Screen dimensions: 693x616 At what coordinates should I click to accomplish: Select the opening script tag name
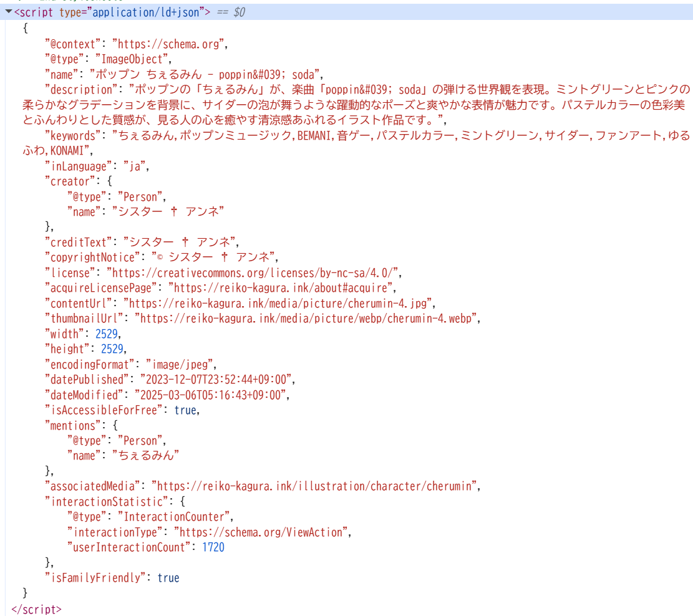coord(36,12)
